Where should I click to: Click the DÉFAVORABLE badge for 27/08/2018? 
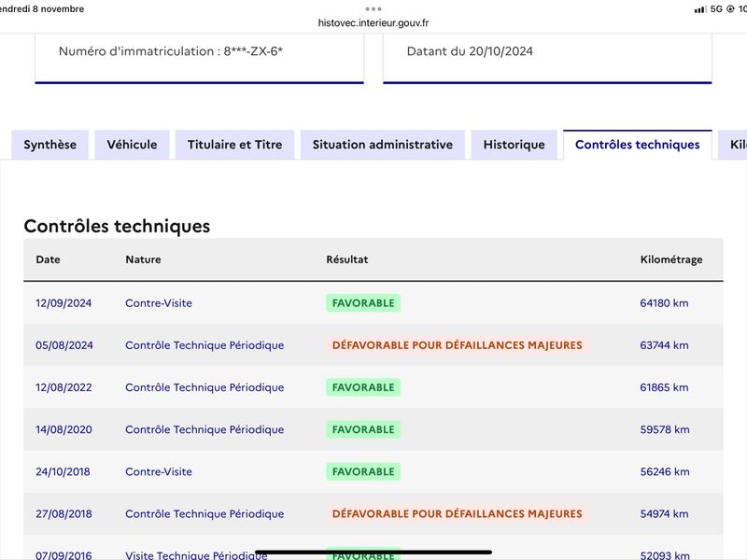[457, 514]
